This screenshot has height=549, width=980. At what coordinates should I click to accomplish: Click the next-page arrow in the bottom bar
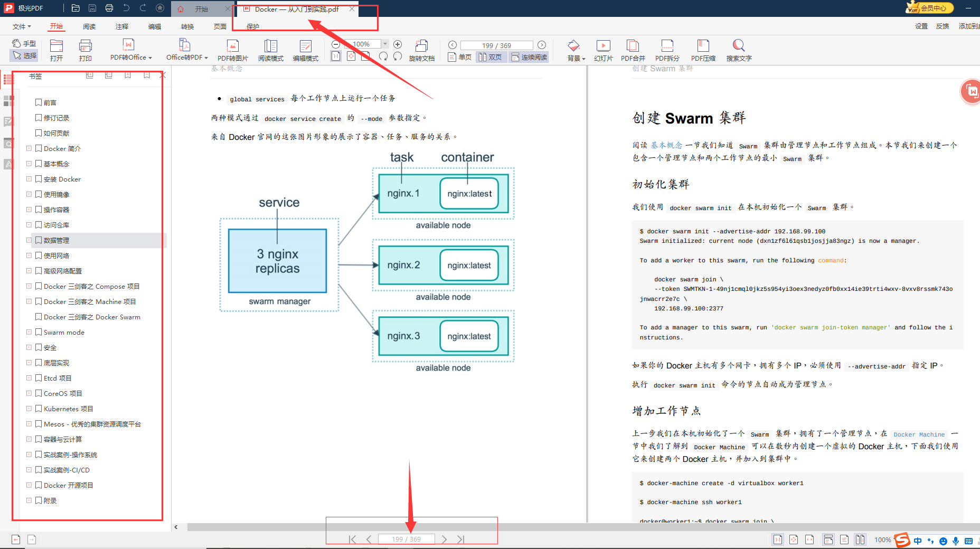445,539
